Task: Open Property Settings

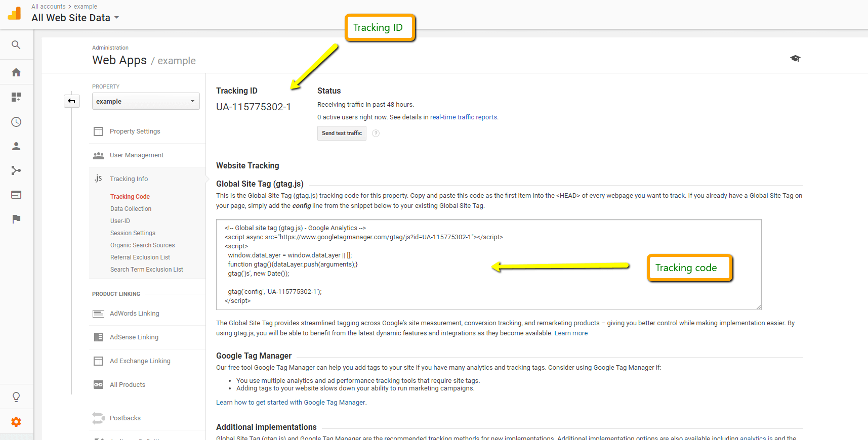Action: click(x=135, y=131)
